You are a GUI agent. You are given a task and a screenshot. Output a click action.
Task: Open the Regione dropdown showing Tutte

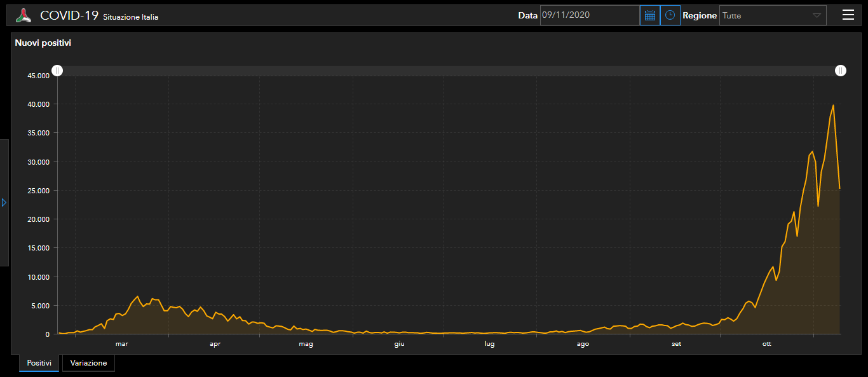coord(772,15)
